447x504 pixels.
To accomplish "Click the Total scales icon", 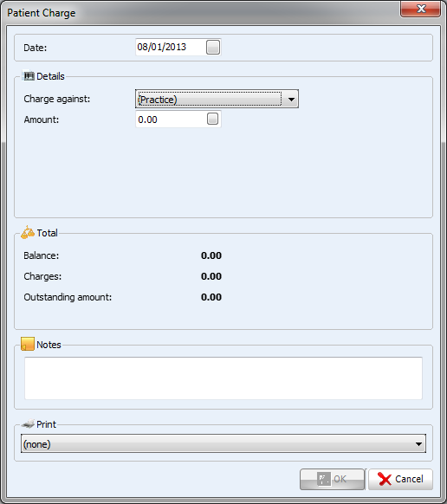I will pos(28,232).
